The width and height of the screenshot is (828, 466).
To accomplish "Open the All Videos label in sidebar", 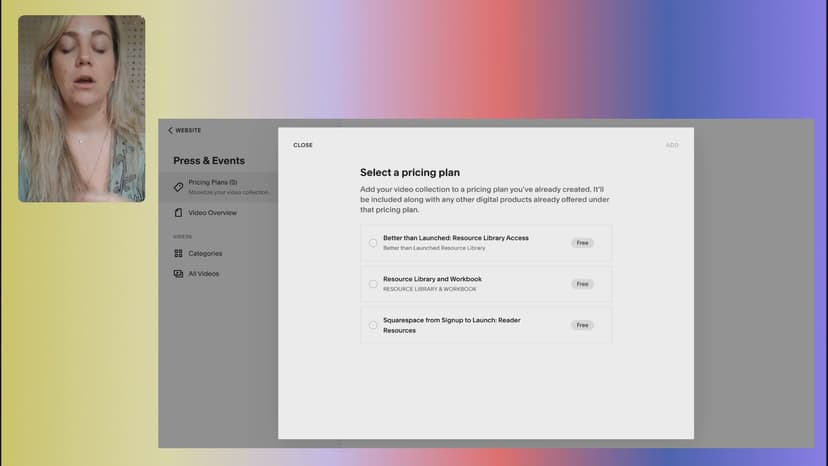I will (x=204, y=273).
